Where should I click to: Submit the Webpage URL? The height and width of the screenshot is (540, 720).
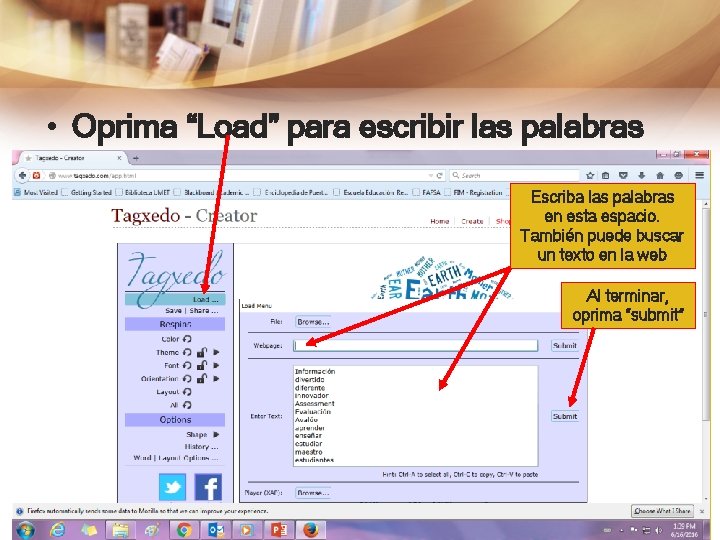point(564,346)
